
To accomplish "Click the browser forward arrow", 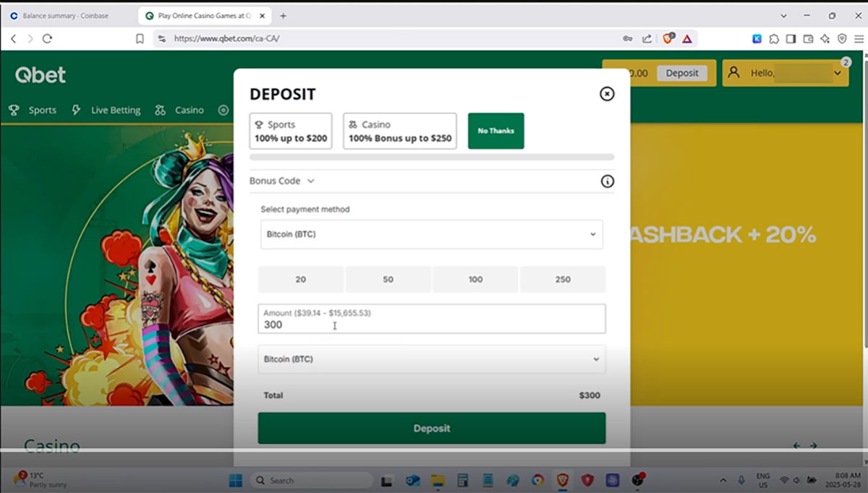I will [x=30, y=38].
